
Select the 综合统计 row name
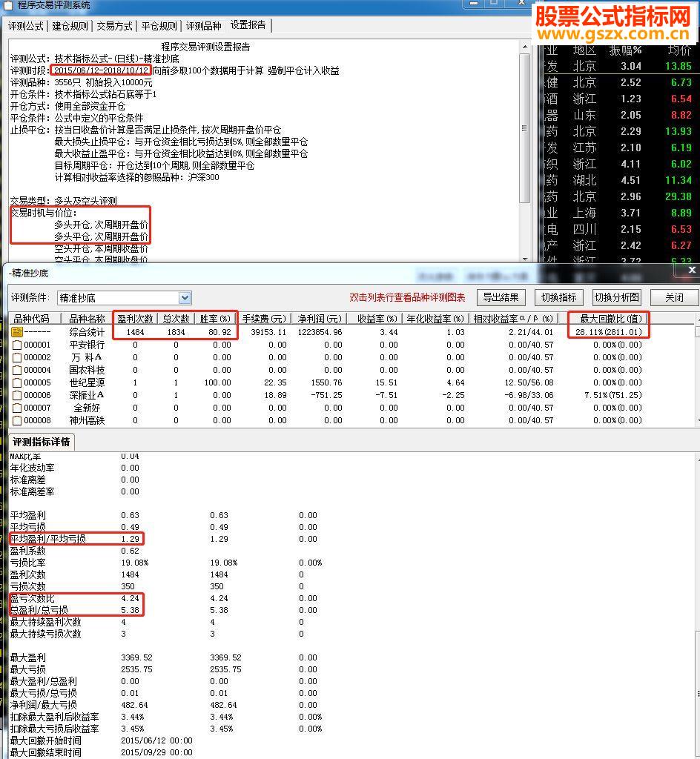pyautogui.click(x=87, y=332)
